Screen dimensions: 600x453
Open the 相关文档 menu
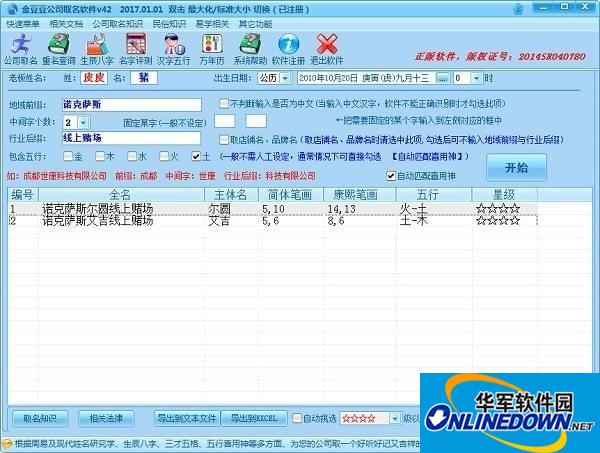coord(66,24)
